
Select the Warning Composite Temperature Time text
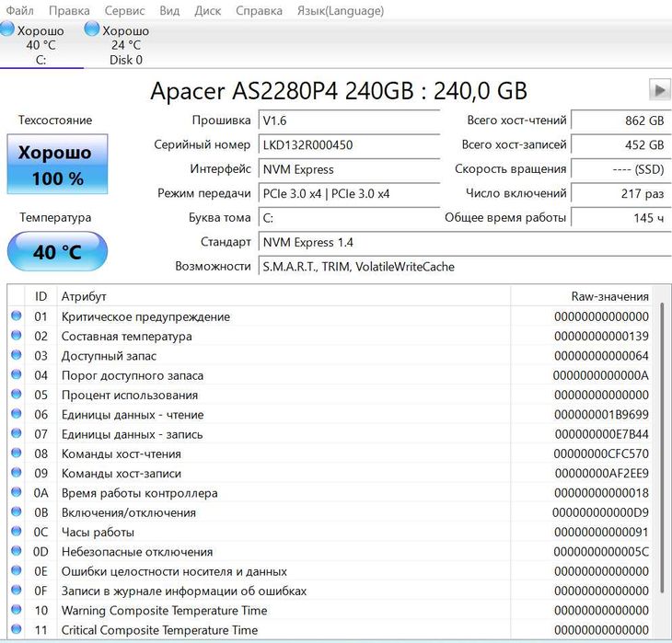point(164,611)
